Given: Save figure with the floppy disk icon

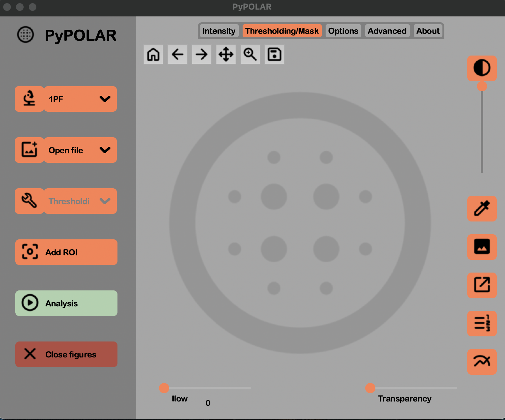Looking at the screenshot, I should [275, 54].
